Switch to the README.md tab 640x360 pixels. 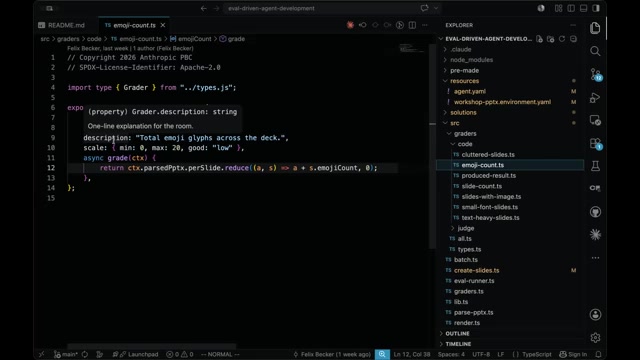[x=66, y=25]
